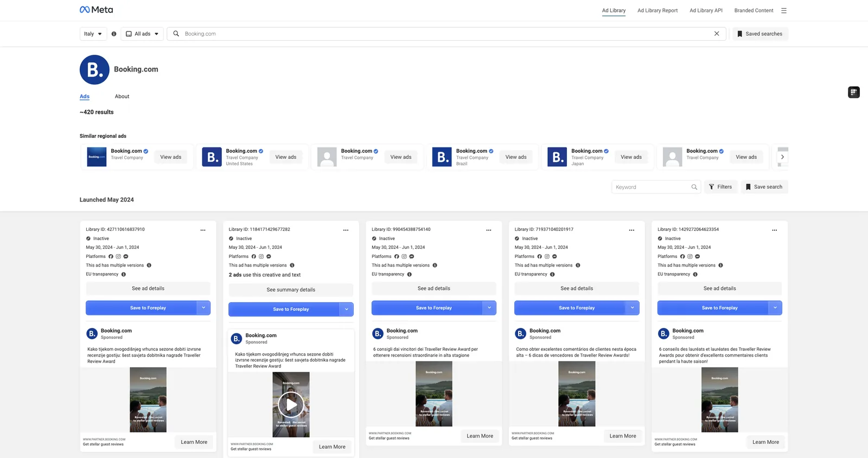Open Saved searches
Viewport: 868px width, 458px height.
pos(759,34)
